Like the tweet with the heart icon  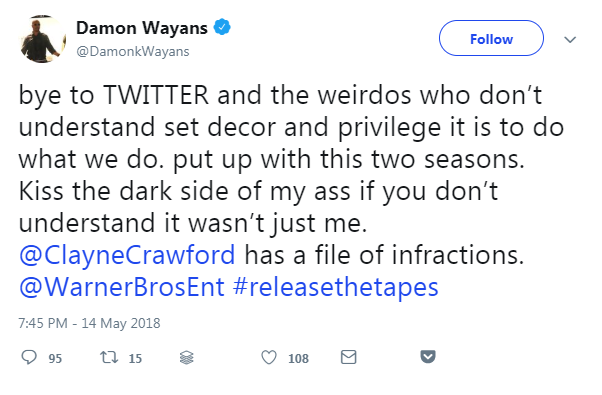(269, 357)
